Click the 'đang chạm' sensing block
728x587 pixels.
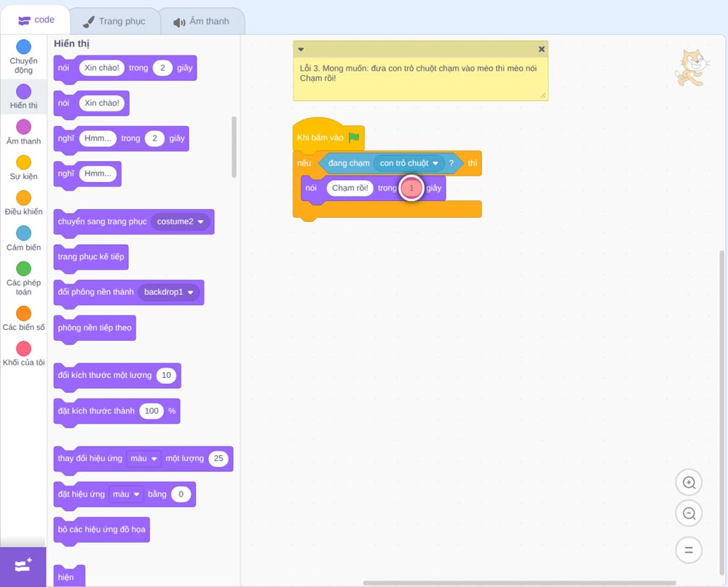pos(349,163)
